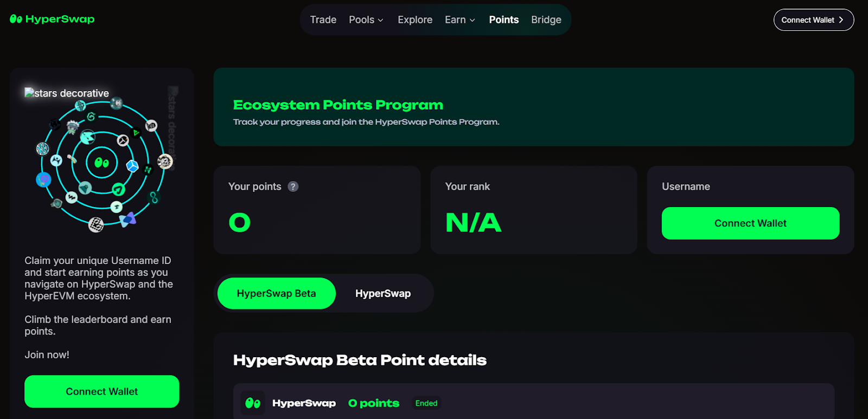Click the 'Join now!' text
Screen dimensions: 868x419
click(x=47, y=354)
